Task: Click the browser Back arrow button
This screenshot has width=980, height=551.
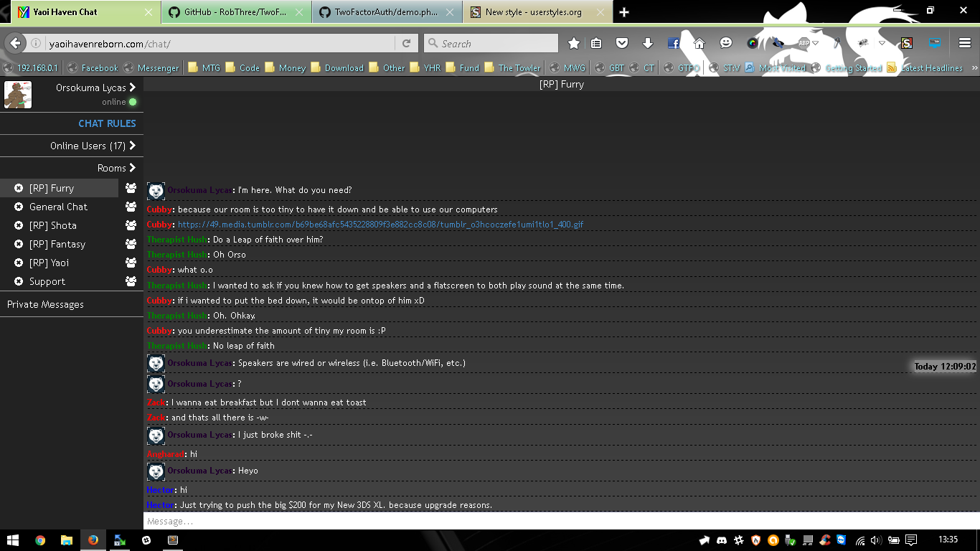Action: pyautogui.click(x=15, y=43)
